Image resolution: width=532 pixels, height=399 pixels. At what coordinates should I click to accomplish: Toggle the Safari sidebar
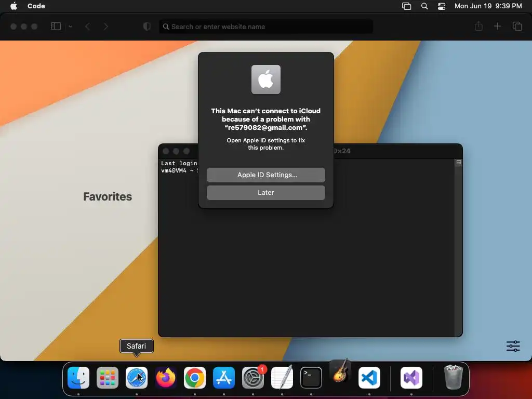pyautogui.click(x=56, y=26)
